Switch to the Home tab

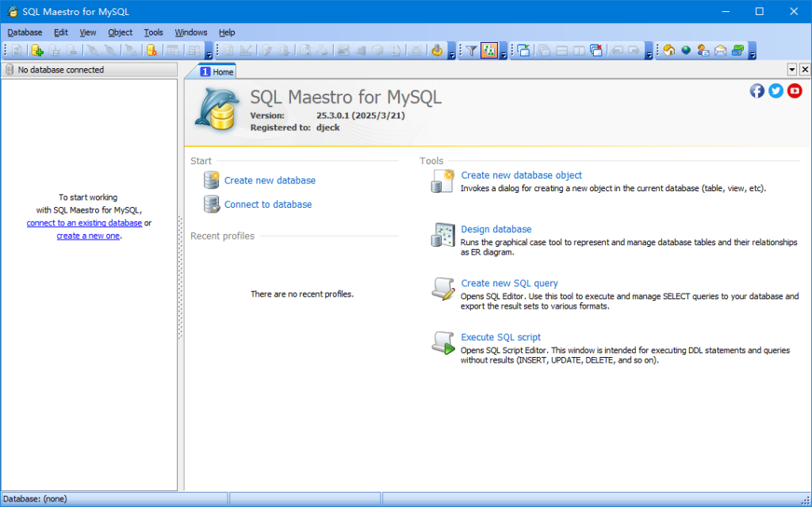click(x=216, y=71)
